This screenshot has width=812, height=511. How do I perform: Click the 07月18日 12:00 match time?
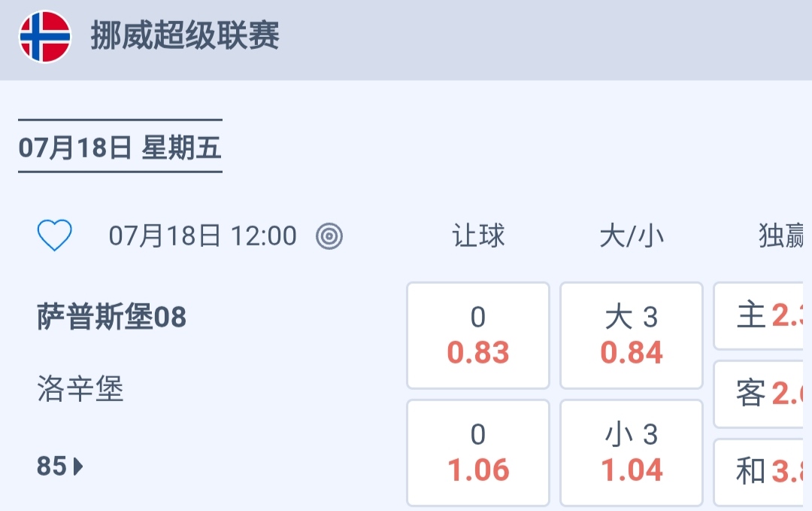[x=203, y=236]
